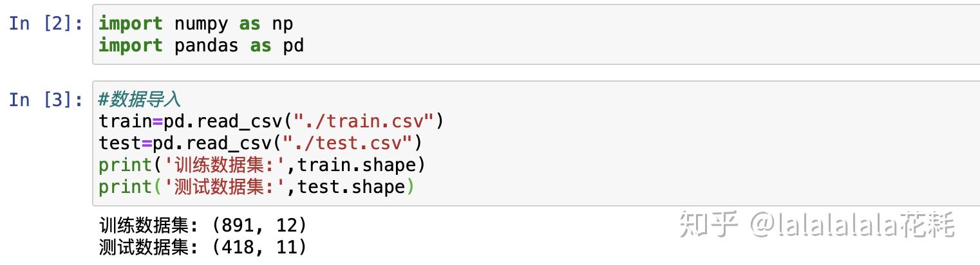Image resolution: width=980 pixels, height=265 pixels.
Task: Click the import pandas line
Action: click(x=201, y=46)
